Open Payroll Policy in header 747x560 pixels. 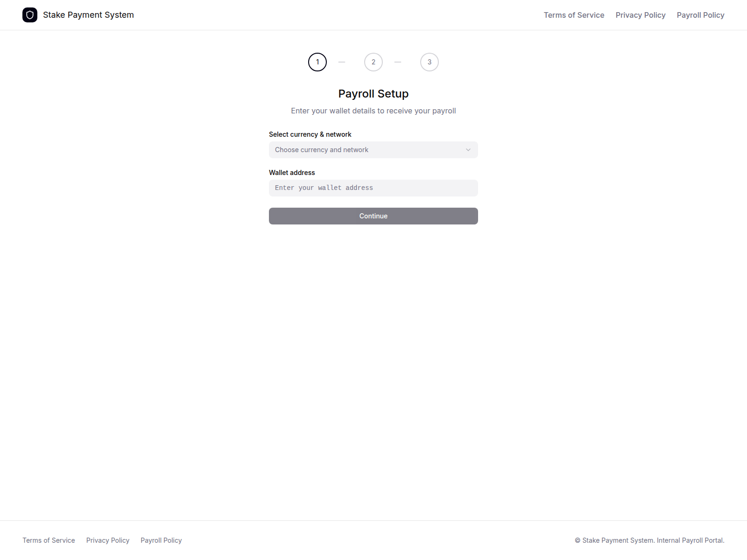(700, 15)
